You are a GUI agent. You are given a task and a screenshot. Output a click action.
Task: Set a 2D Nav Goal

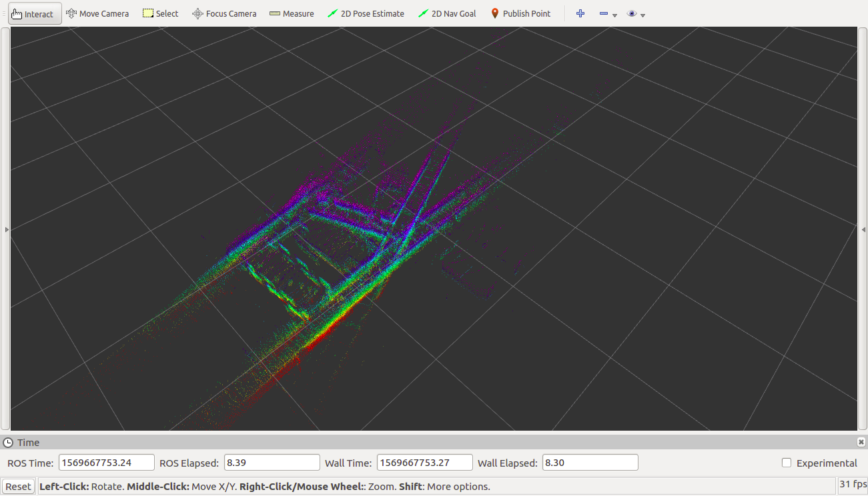447,13
